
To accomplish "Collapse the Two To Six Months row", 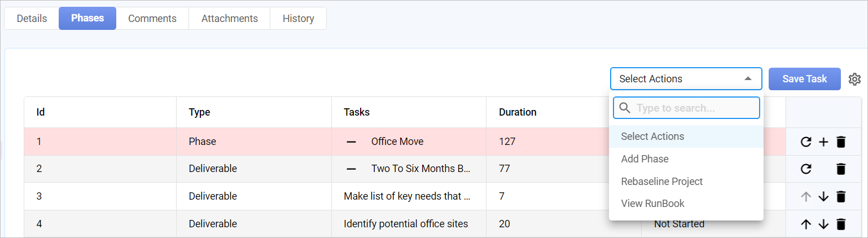I will [x=351, y=169].
